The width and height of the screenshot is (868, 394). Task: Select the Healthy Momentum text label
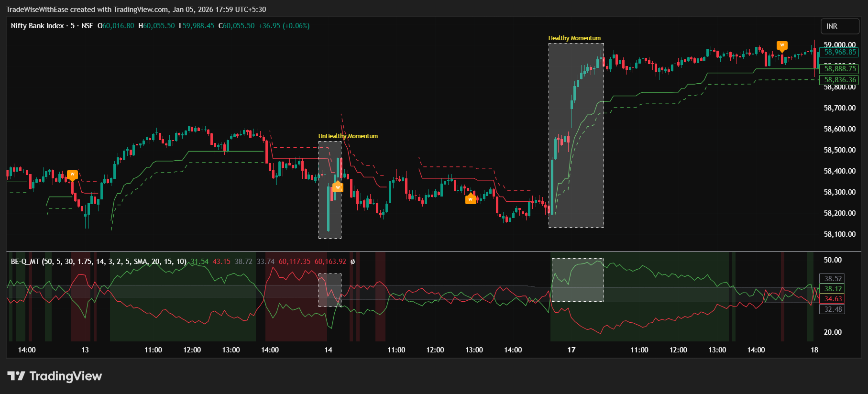(x=574, y=38)
